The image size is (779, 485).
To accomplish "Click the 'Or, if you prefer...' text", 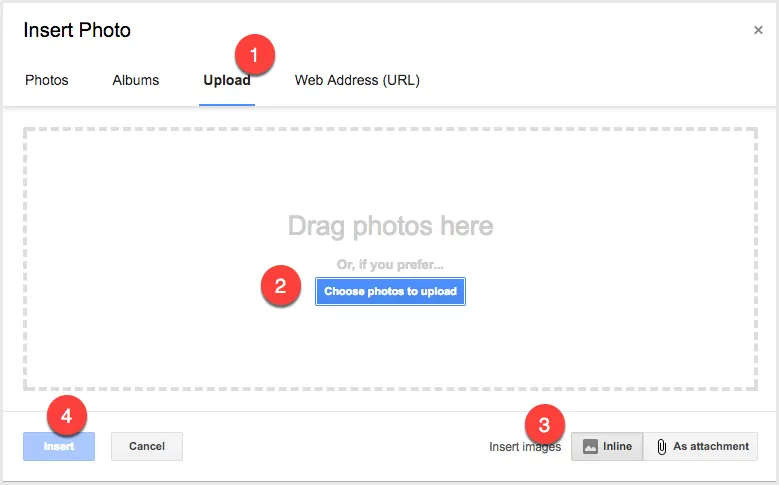I will click(390, 264).
